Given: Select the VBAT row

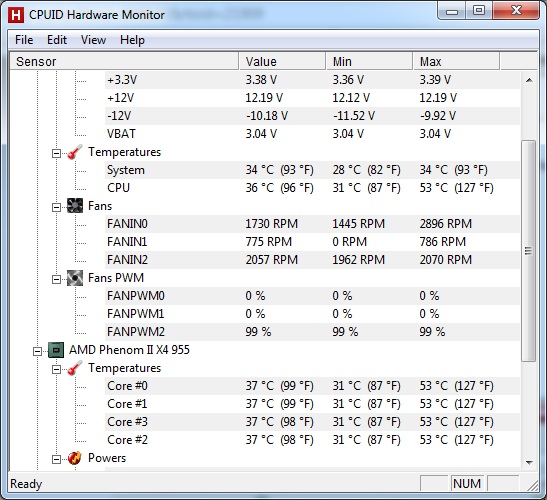Looking at the screenshot, I should pyautogui.click(x=312, y=134).
